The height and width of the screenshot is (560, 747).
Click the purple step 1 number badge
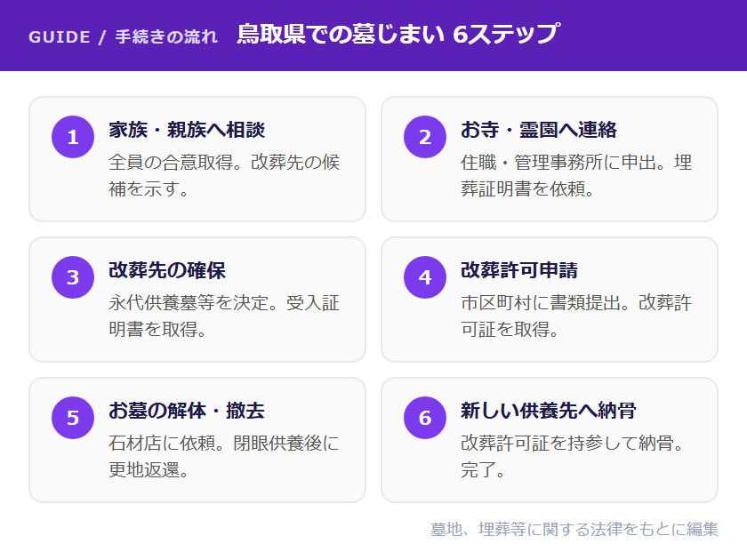73,137
